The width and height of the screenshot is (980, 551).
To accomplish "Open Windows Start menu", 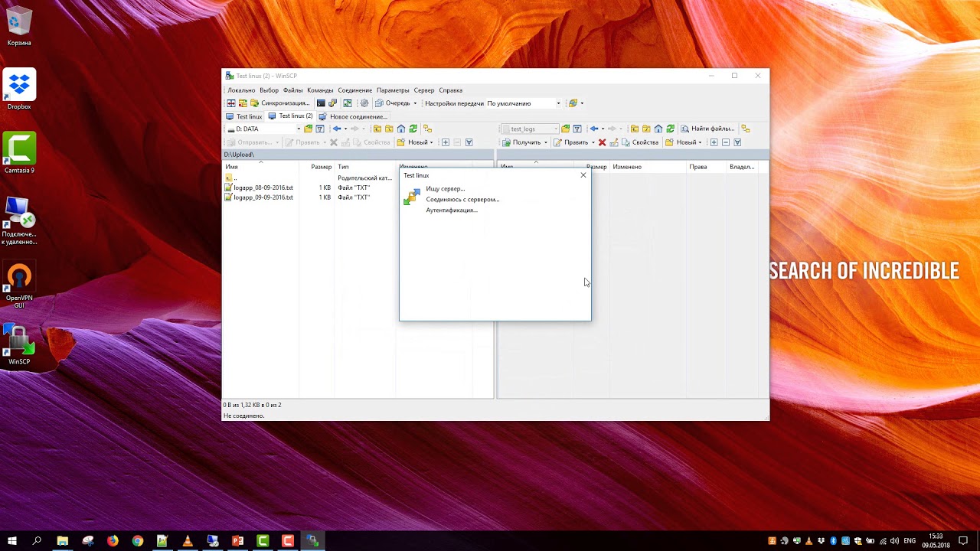I will point(12,541).
